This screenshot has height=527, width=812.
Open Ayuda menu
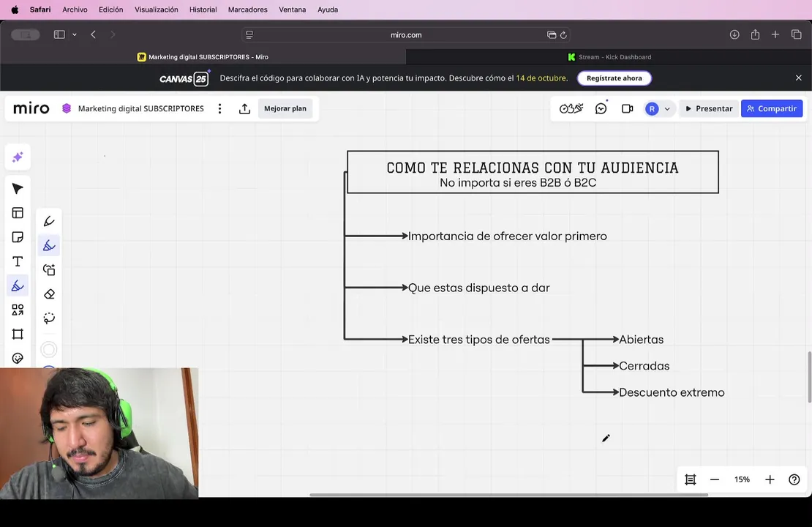click(328, 10)
